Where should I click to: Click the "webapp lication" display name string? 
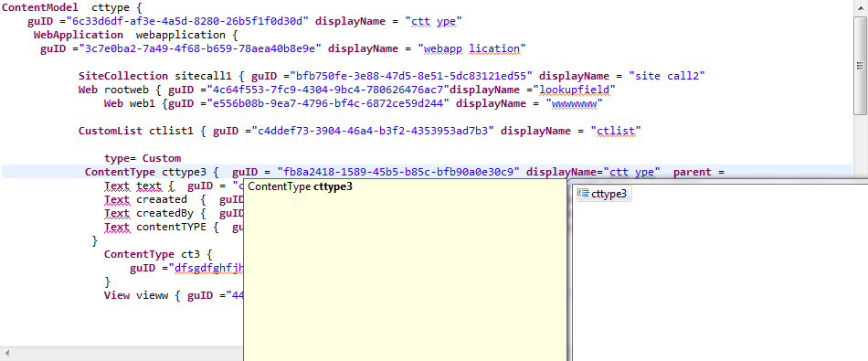[x=471, y=48]
